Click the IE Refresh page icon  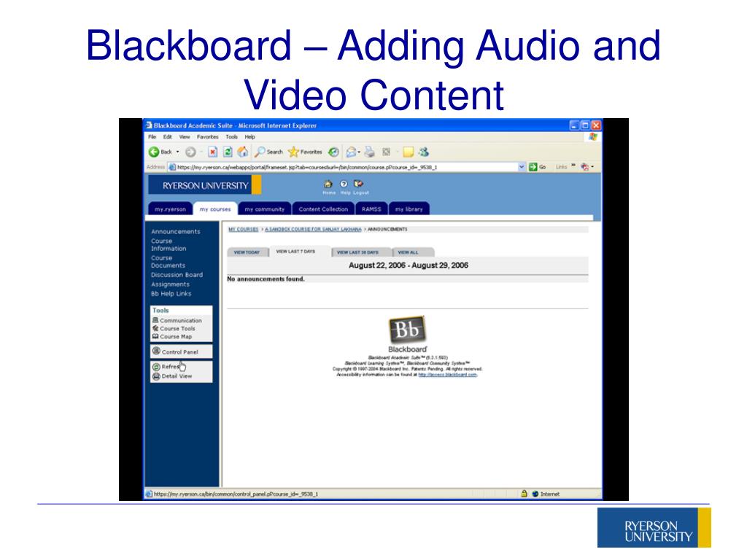(x=228, y=152)
